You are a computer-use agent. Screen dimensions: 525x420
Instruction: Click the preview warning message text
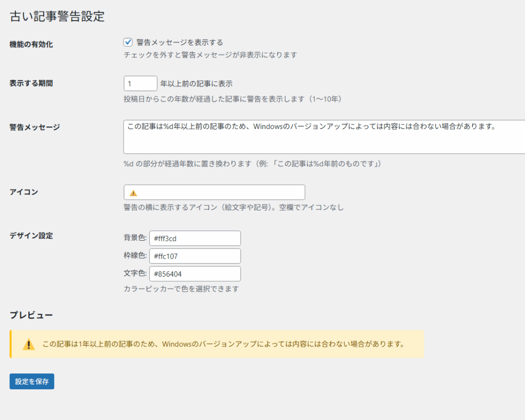[224, 344]
